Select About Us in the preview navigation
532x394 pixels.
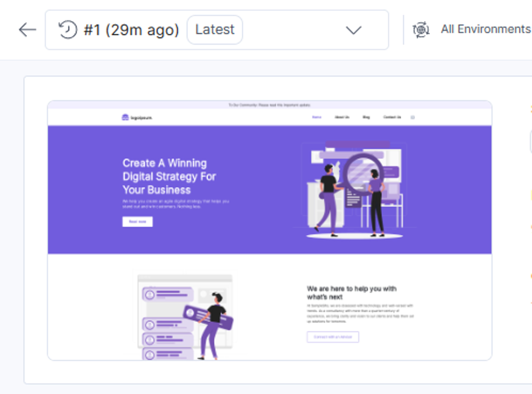point(342,117)
